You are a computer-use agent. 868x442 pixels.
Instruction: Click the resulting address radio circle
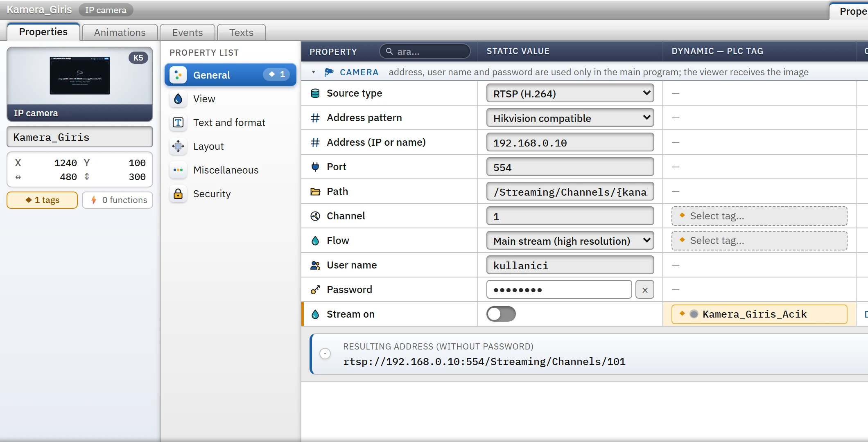[x=325, y=354]
